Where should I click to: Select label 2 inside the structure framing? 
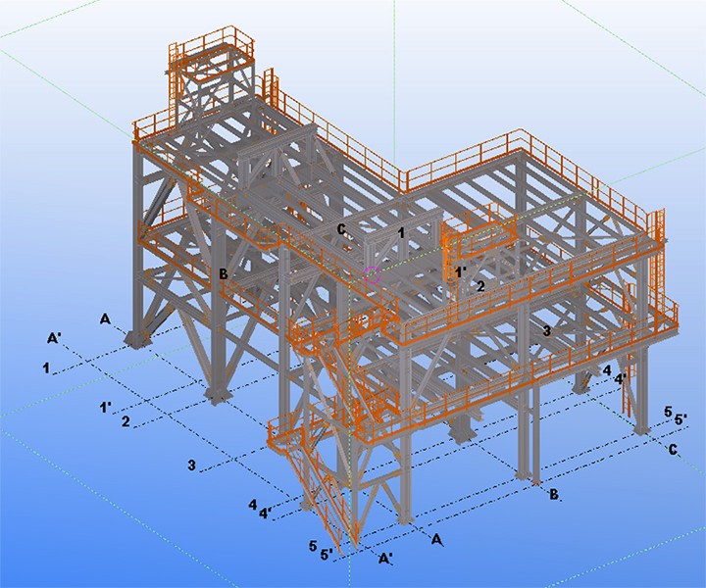[480, 286]
